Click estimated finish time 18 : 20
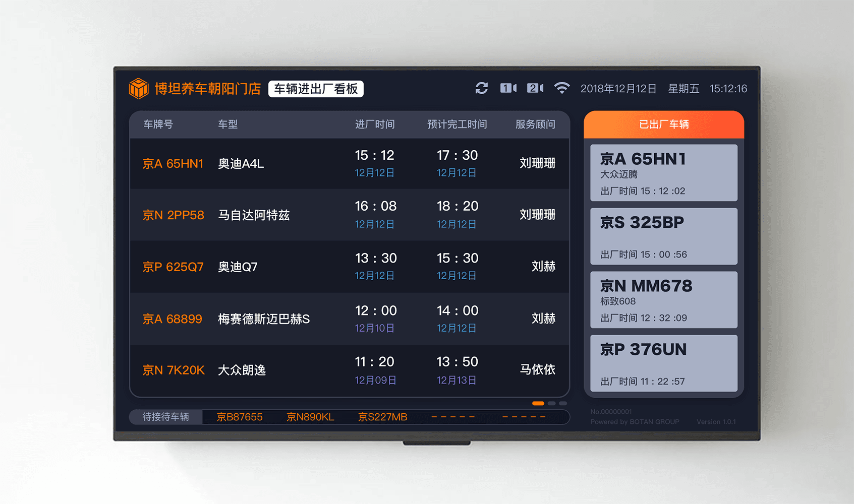The image size is (854, 504). point(458,206)
